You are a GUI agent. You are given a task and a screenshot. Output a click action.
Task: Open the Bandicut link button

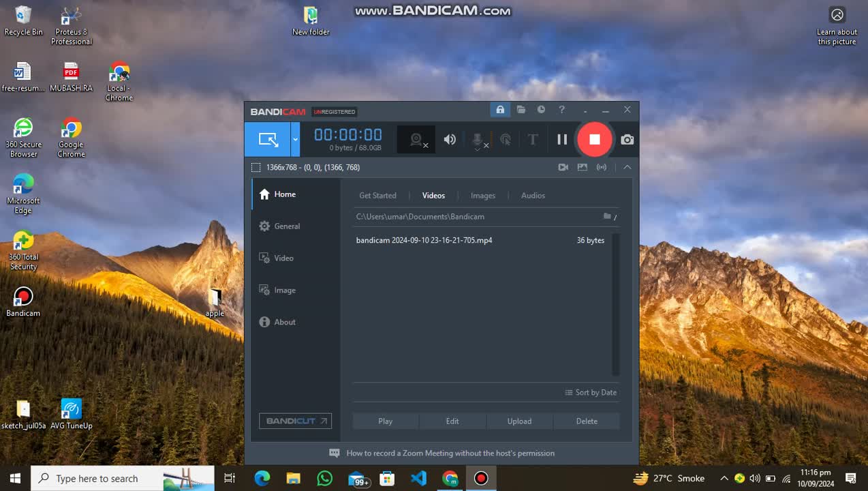295,421
